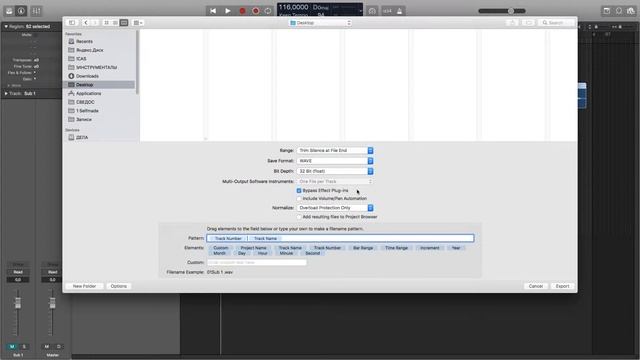
Task: Uncheck Bypass Effect Plug-ins
Action: tap(299, 191)
